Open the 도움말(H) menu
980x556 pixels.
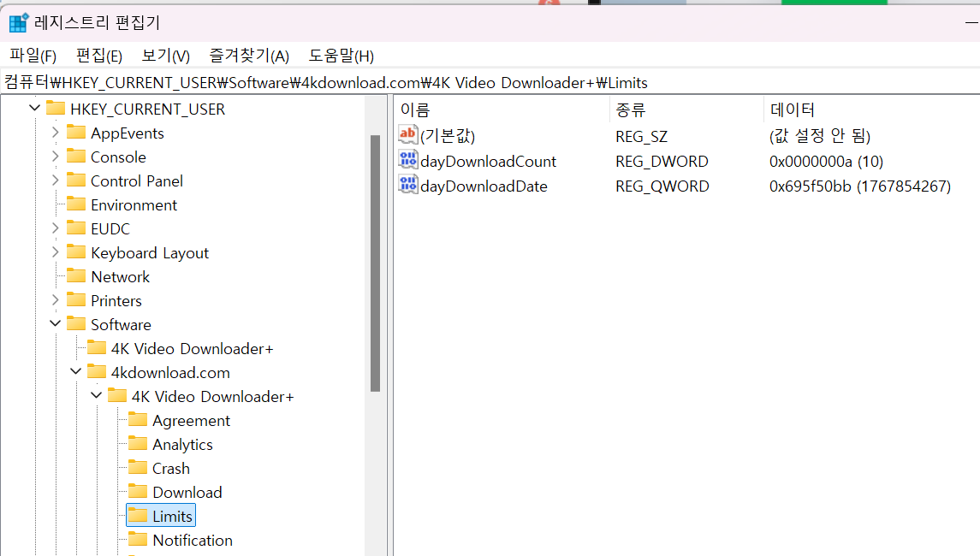point(342,56)
